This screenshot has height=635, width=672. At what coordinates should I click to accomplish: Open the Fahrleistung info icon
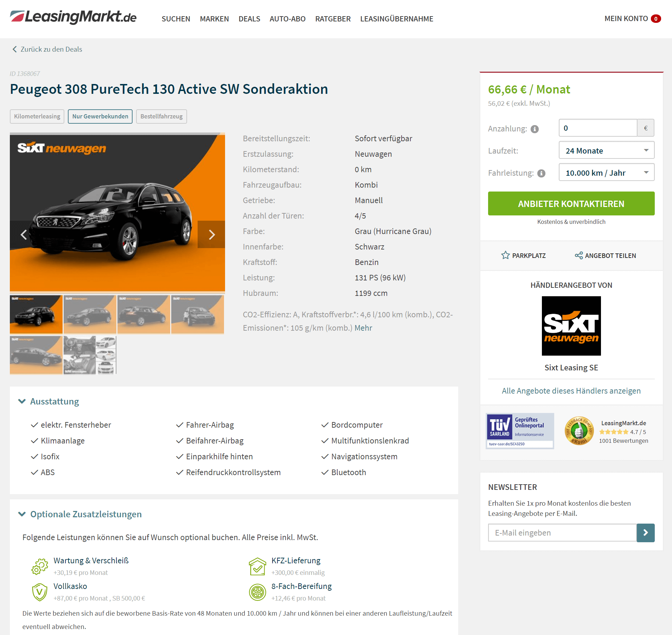click(x=542, y=173)
